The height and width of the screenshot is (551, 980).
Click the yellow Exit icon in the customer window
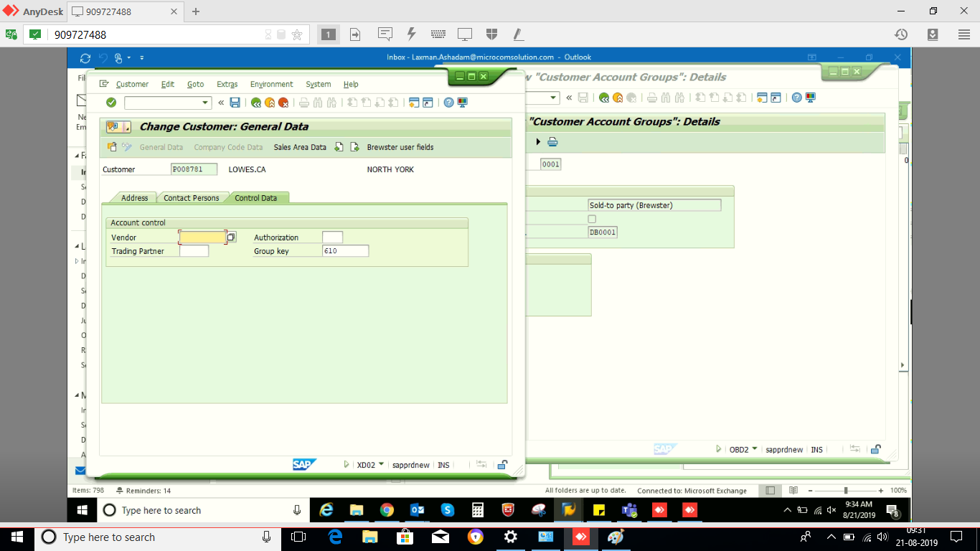point(270,103)
